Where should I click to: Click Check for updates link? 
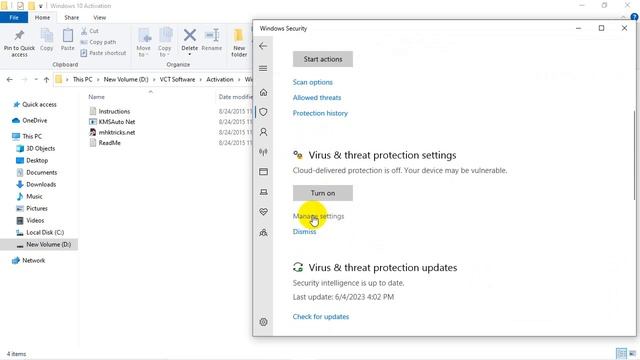point(321,316)
